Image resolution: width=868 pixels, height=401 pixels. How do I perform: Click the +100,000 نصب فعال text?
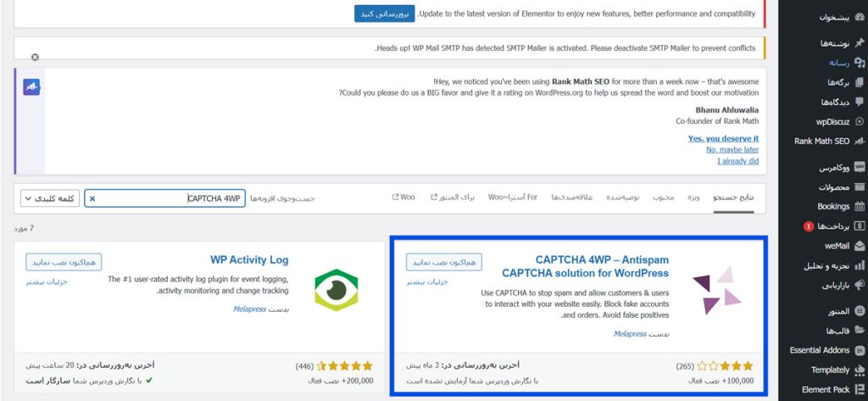pyautogui.click(x=721, y=381)
